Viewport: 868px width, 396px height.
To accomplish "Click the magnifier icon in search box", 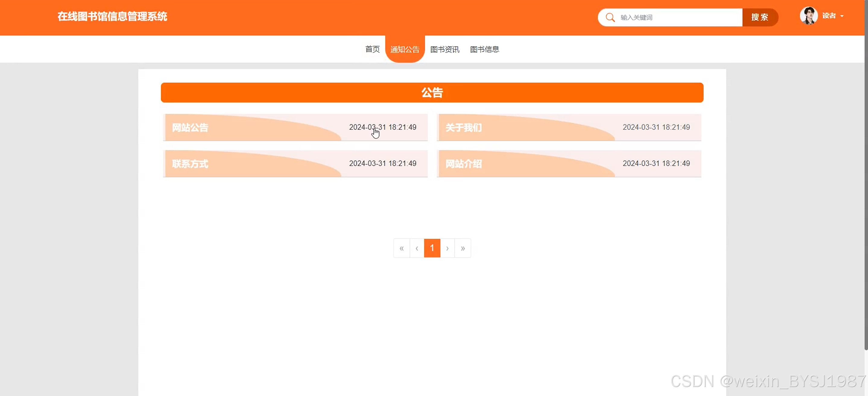I will (610, 17).
